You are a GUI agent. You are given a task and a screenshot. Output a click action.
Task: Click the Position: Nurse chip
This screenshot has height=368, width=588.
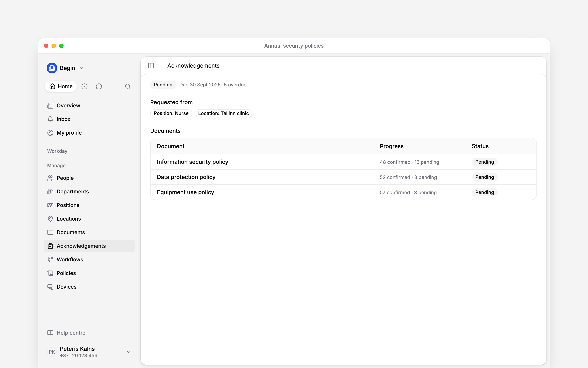point(171,113)
